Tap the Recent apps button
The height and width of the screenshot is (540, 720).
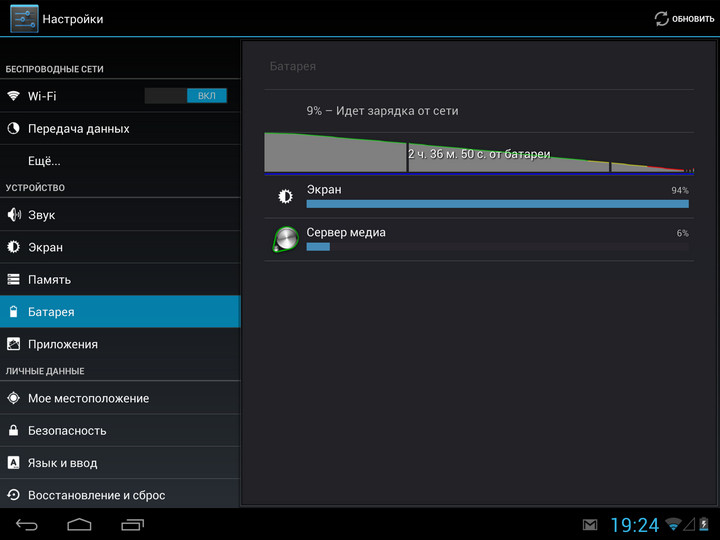[x=133, y=524]
